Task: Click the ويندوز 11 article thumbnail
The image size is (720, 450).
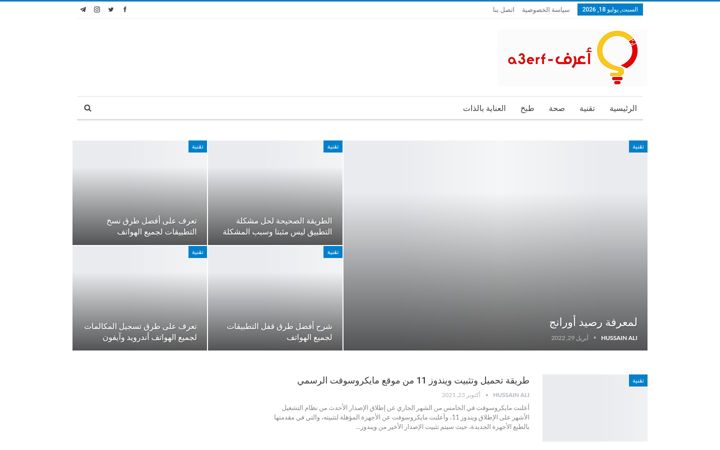Action: pyautogui.click(x=595, y=408)
